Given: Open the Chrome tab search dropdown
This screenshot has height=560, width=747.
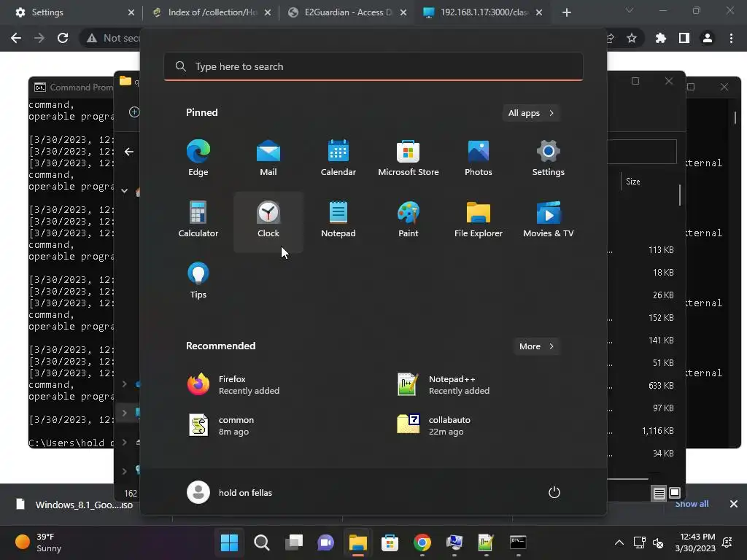Looking at the screenshot, I should (630, 11).
